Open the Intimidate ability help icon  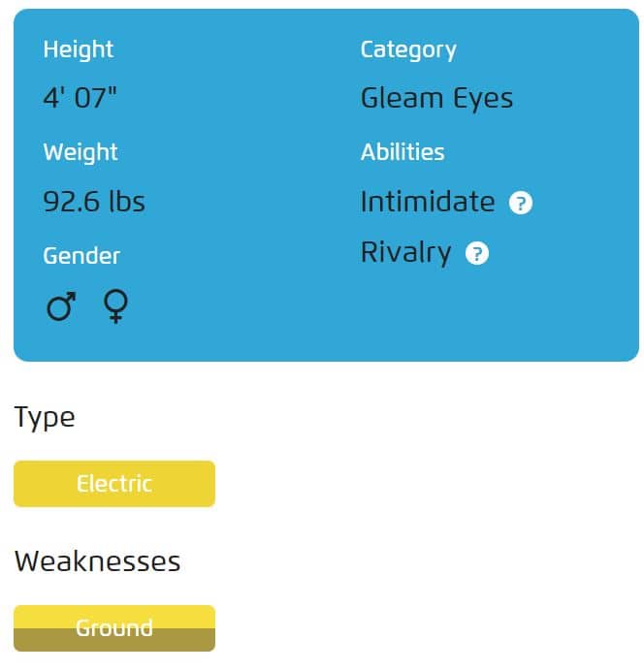520,203
